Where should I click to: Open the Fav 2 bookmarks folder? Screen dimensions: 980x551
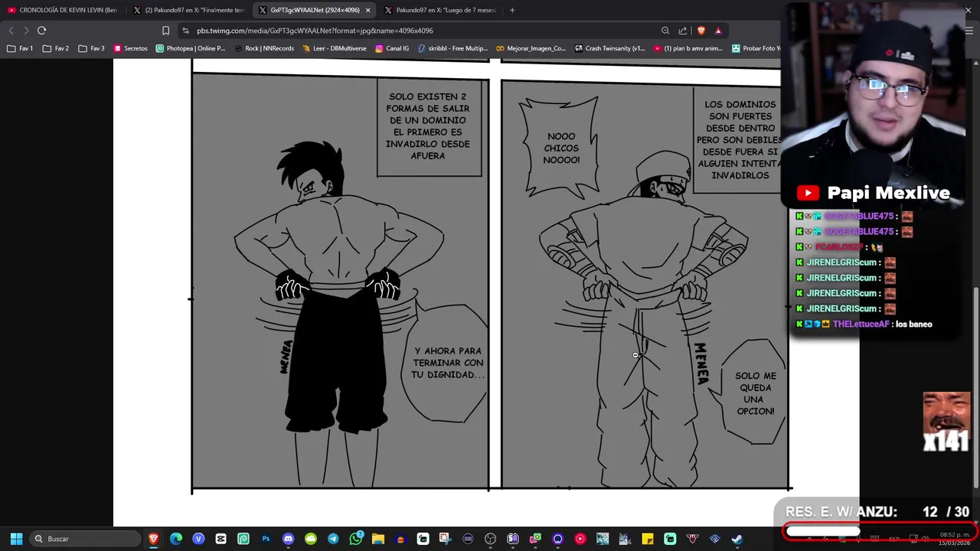[x=56, y=48]
